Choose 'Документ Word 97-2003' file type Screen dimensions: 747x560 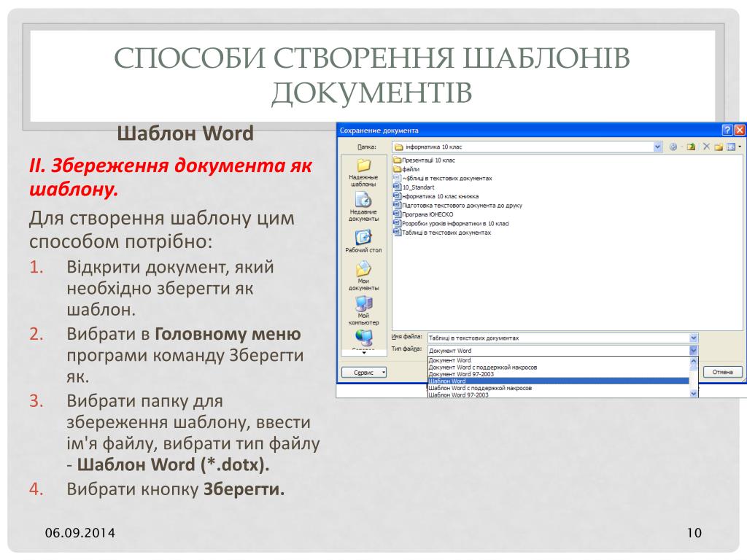(x=558, y=374)
